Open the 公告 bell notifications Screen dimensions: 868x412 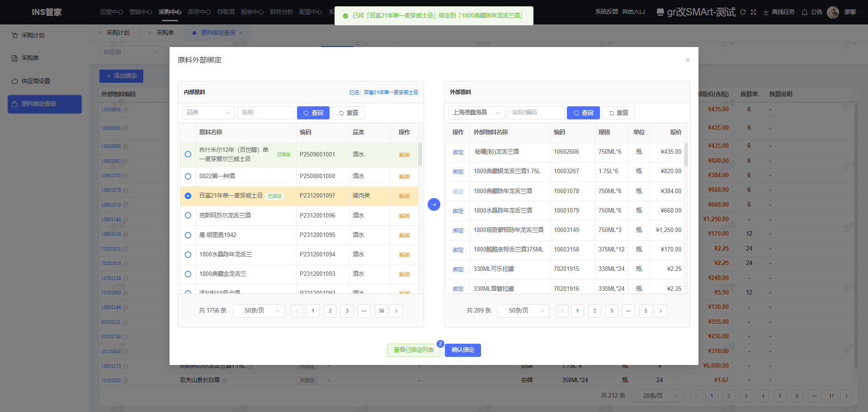point(805,12)
